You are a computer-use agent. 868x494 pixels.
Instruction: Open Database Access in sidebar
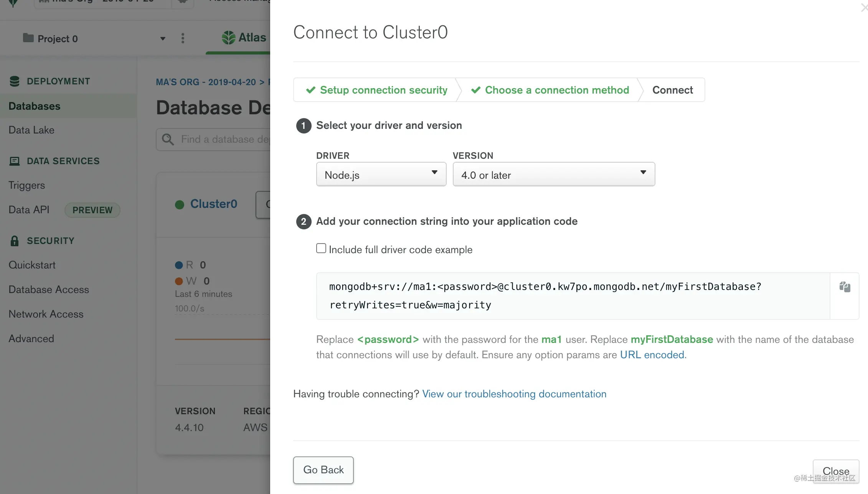[49, 290]
